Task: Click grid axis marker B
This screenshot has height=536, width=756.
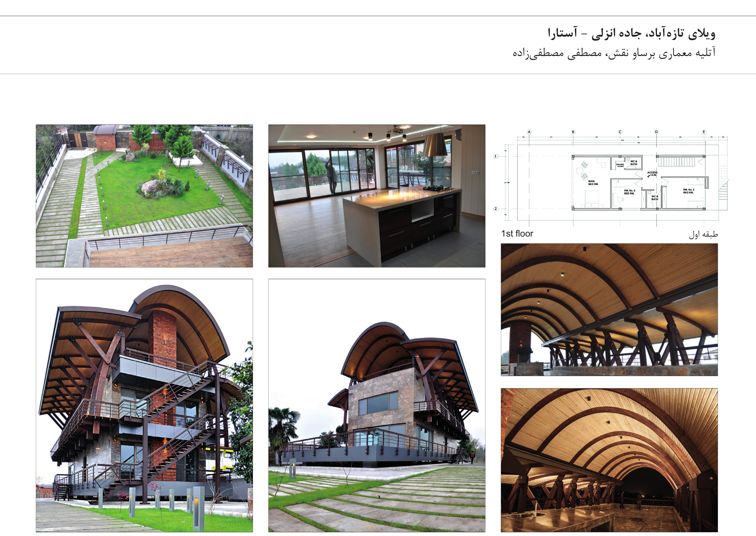Action: coord(573,132)
